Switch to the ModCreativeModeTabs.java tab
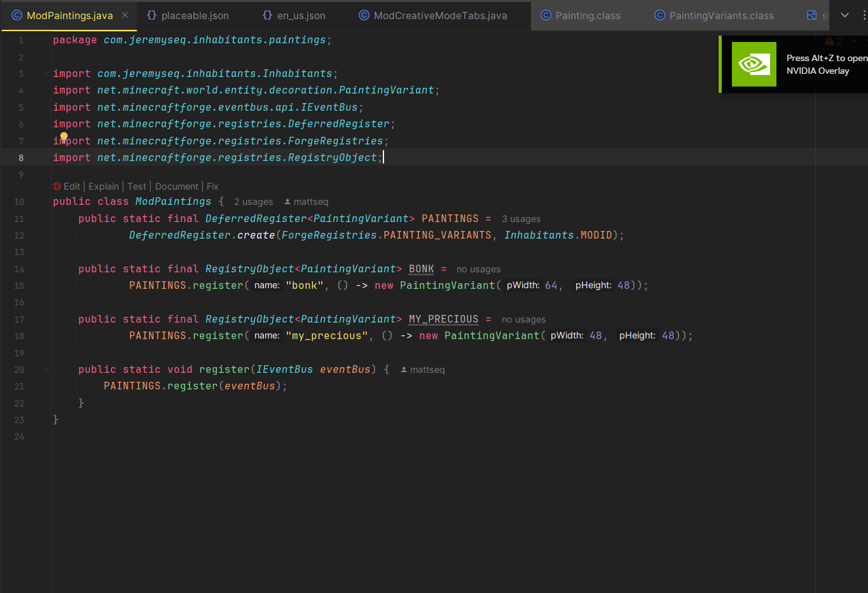The width and height of the screenshot is (868, 593). point(440,15)
